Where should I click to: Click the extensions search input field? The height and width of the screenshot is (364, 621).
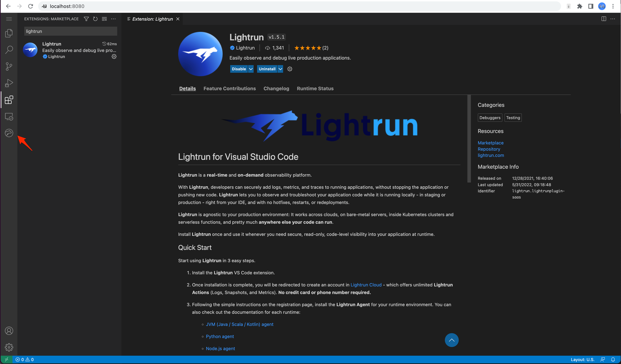coord(71,31)
